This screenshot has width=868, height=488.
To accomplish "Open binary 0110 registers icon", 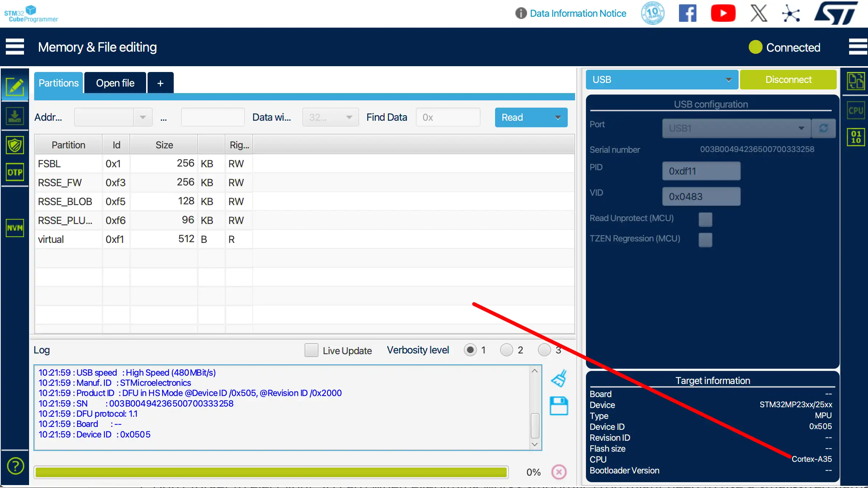I will pyautogui.click(x=856, y=137).
